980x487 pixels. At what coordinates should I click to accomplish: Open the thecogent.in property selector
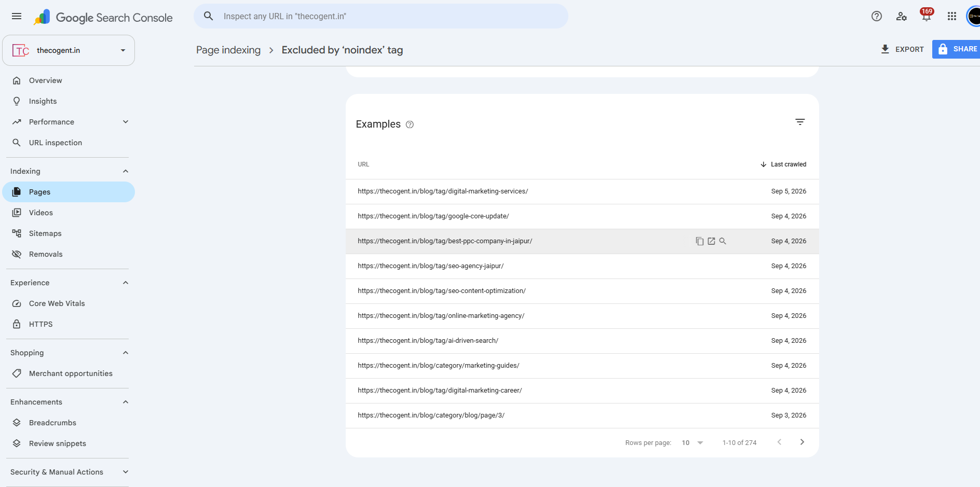pos(69,50)
